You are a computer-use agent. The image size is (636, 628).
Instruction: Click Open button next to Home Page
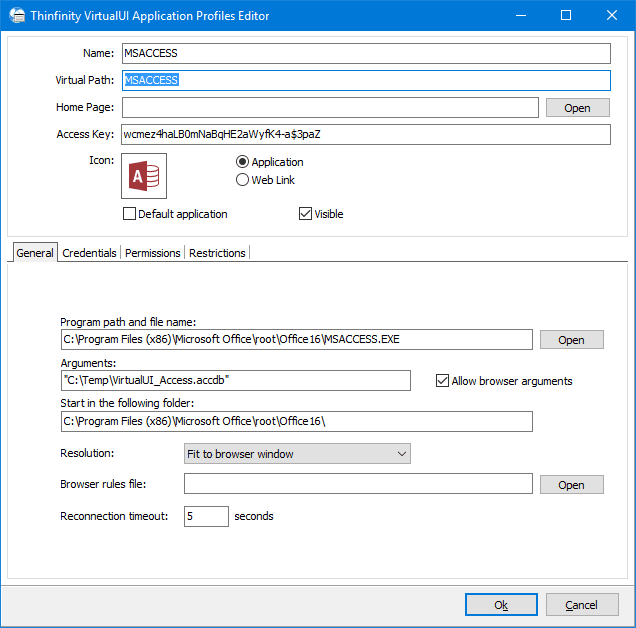coord(578,108)
